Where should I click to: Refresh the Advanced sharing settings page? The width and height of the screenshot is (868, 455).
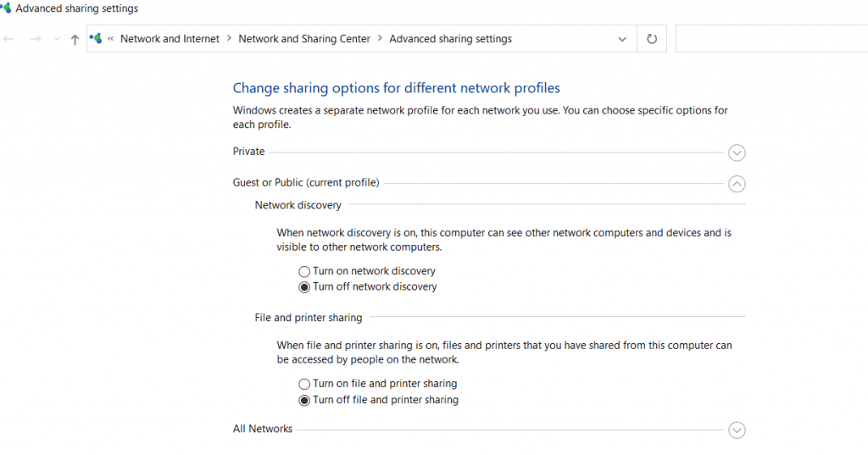[652, 39]
